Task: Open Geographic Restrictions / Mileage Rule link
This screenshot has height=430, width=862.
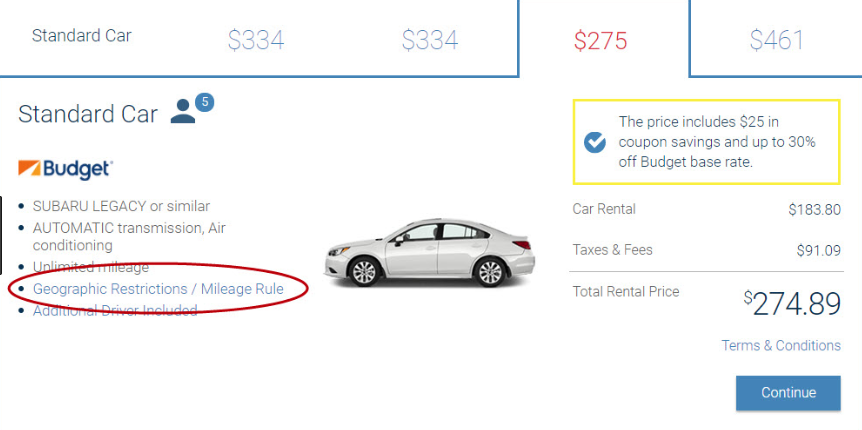Action: coord(158,289)
